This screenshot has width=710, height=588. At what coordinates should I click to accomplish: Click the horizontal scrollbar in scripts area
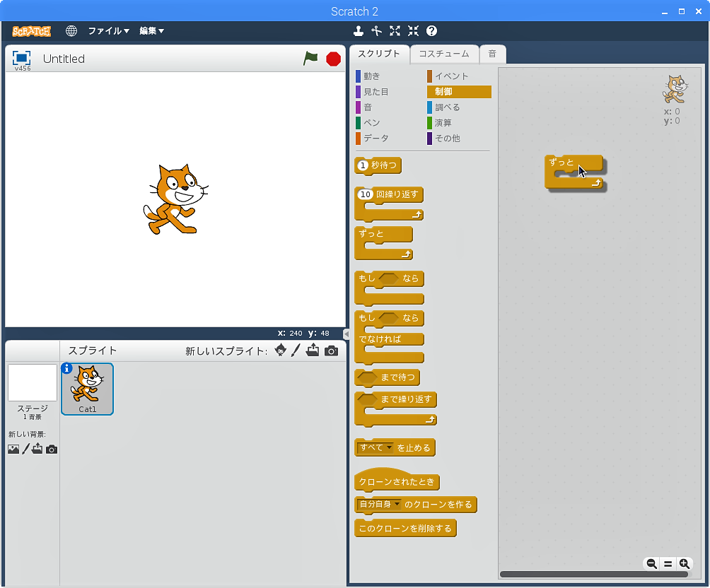click(x=594, y=575)
